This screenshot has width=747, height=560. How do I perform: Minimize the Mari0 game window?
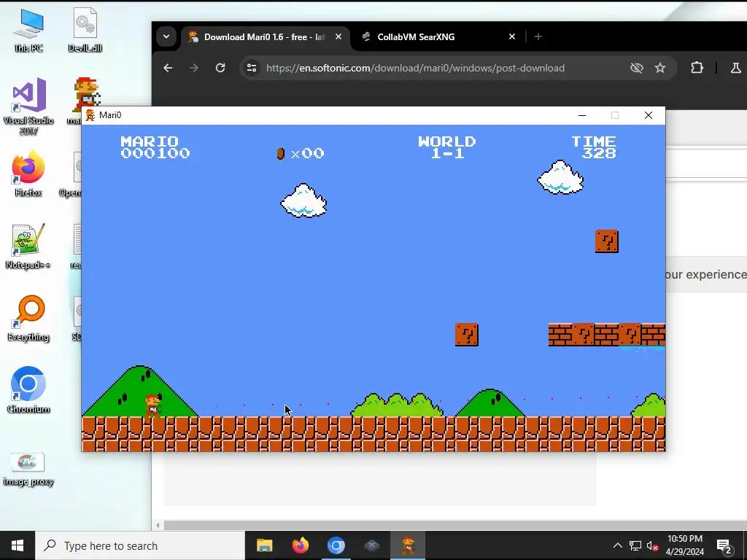point(582,115)
